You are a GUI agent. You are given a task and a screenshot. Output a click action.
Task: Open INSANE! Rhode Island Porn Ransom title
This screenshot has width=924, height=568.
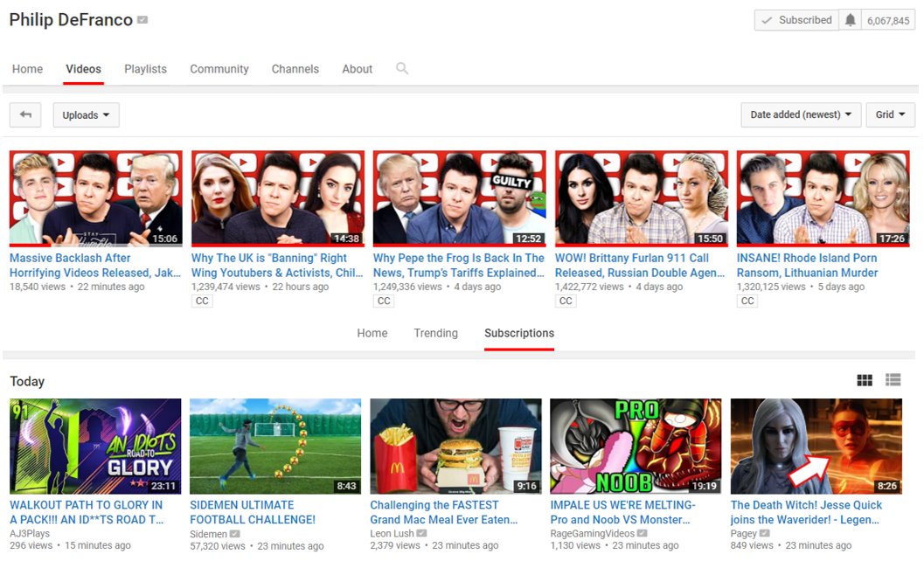[808, 265]
